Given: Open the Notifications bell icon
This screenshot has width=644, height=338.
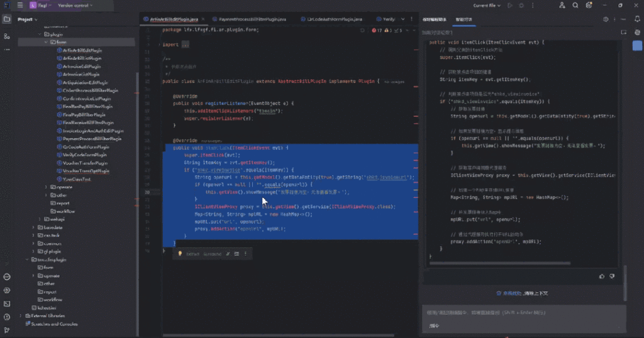Looking at the screenshot, I should (x=636, y=19).
